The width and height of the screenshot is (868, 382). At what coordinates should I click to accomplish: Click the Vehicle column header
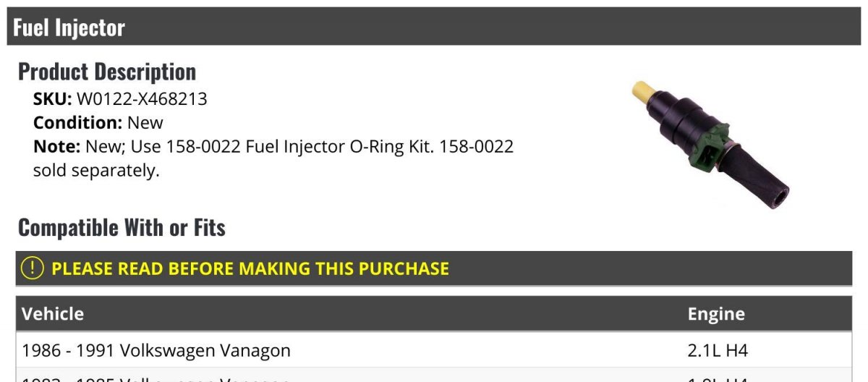coord(53,314)
